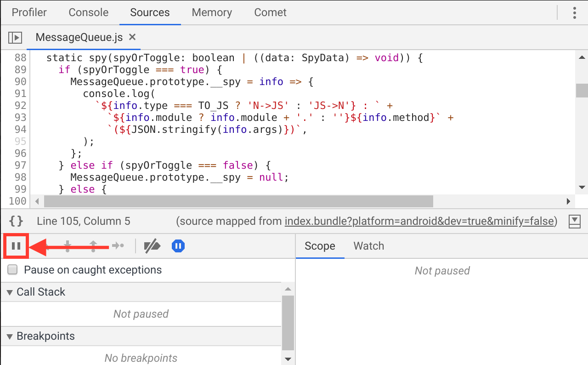Open the DevTools three-dot menu
This screenshot has height=365, width=588.
[575, 12]
